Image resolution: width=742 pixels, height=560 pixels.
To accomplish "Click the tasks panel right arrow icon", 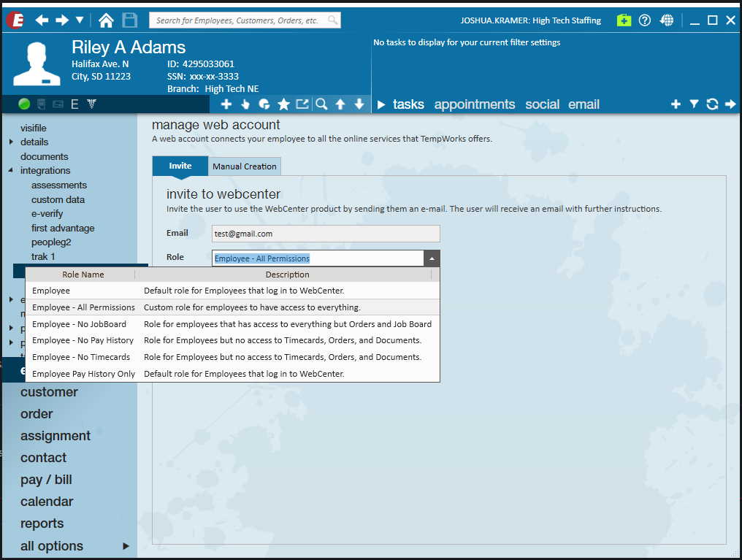I will 730,104.
